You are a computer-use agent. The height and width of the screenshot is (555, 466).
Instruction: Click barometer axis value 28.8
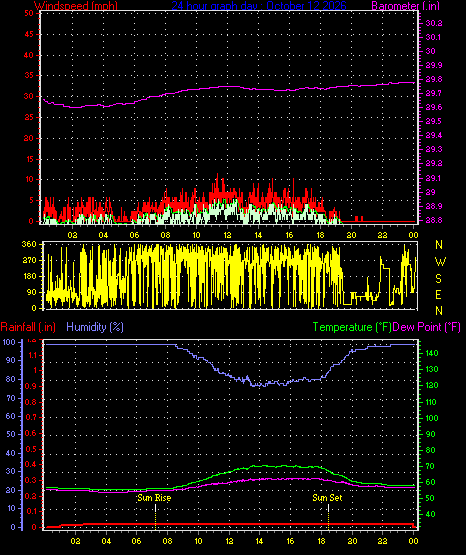[x=433, y=220]
